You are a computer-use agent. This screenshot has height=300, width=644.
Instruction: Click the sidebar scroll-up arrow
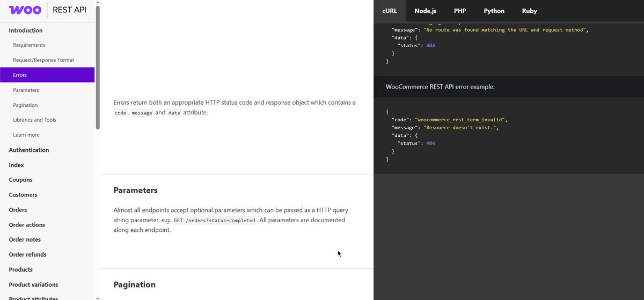(x=98, y=2)
